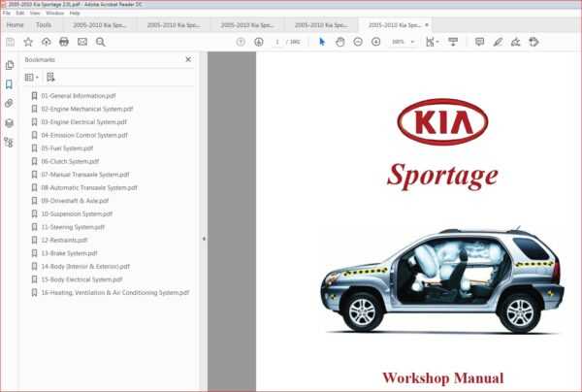Screen dimensions: 582x392
Task: Open the Help menu
Action: [x=75, y=13]
